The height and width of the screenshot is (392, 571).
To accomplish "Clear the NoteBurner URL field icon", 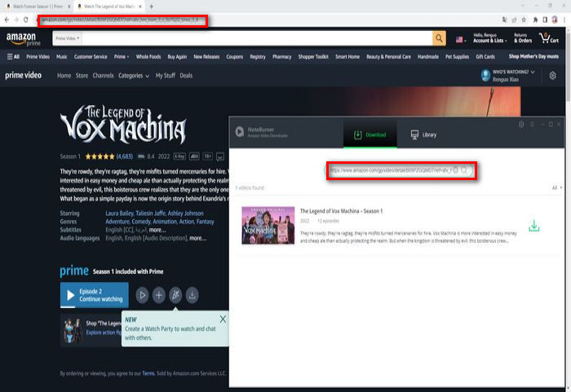I will click(455, 170).
